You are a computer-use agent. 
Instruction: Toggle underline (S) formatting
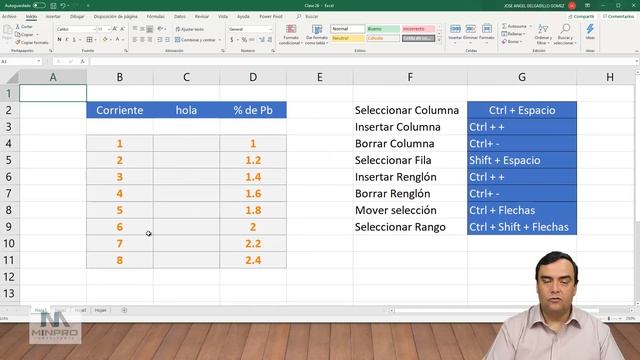[74, 40]
